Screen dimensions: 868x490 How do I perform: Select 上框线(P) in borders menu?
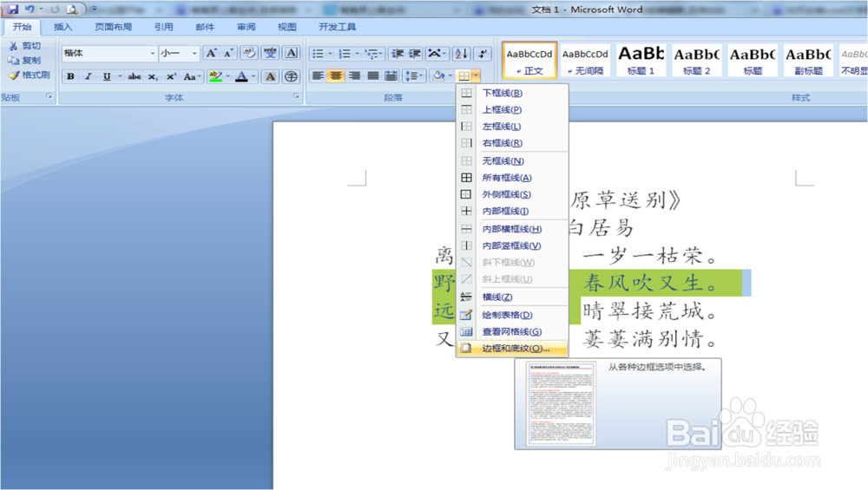click(x=512, y=109)
